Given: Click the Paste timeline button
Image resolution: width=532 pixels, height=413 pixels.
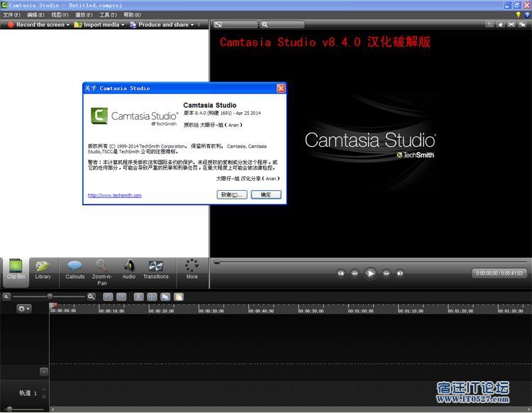Looking at the screenshot, I should [x=179, y=297].
